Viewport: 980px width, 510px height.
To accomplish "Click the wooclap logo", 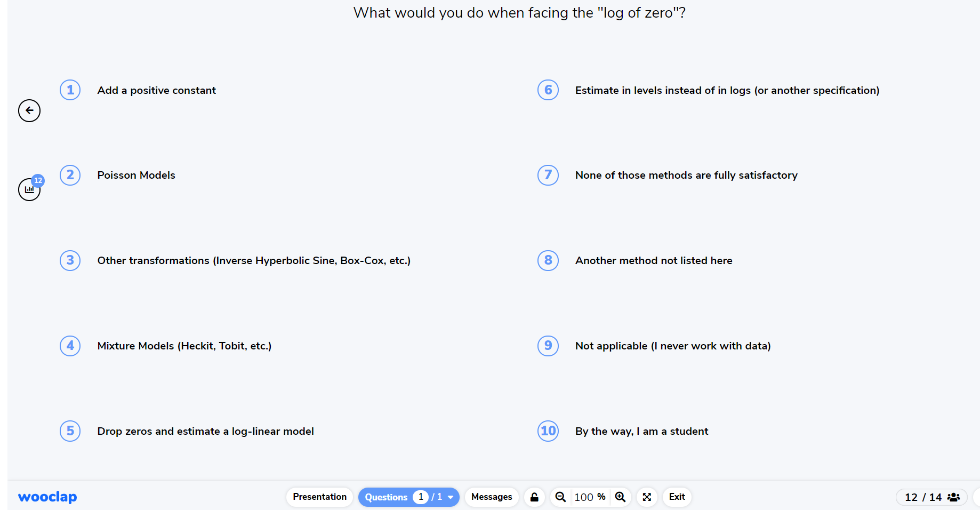I will pos(47,497).
